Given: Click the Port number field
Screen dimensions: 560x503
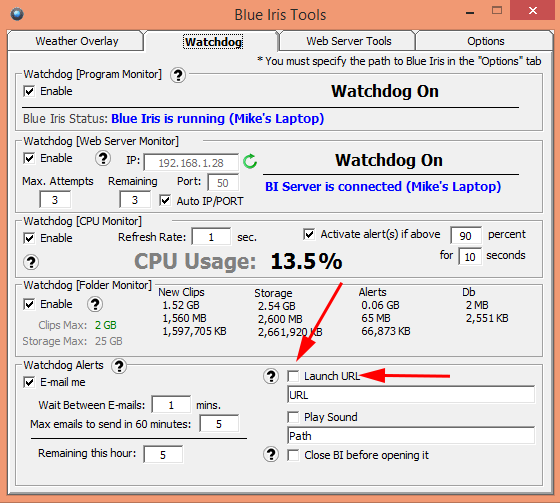Looking at the screenshot, I should (223, 183).
